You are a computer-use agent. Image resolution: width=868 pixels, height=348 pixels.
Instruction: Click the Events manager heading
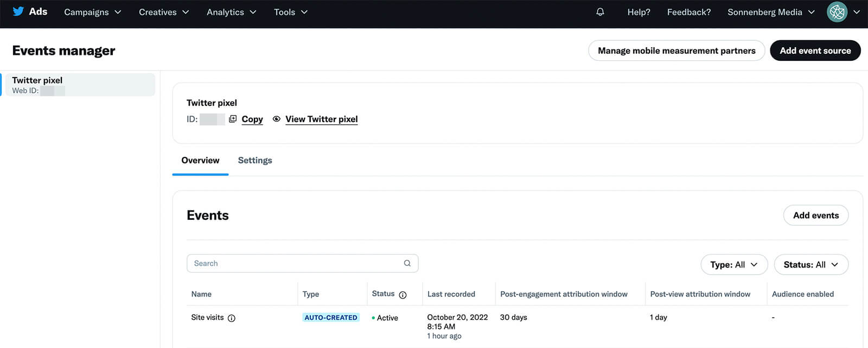[x=63, y=50]
